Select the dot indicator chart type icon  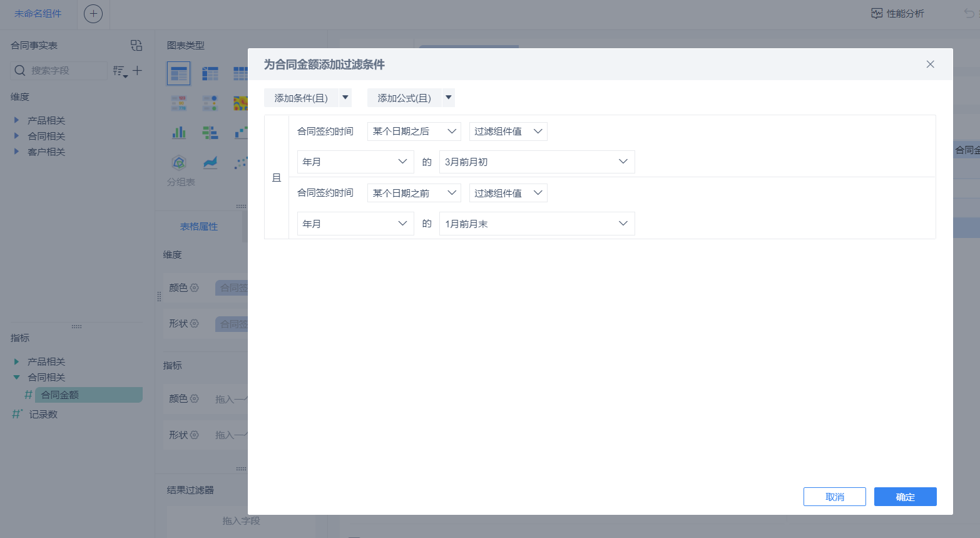[210, 103]
